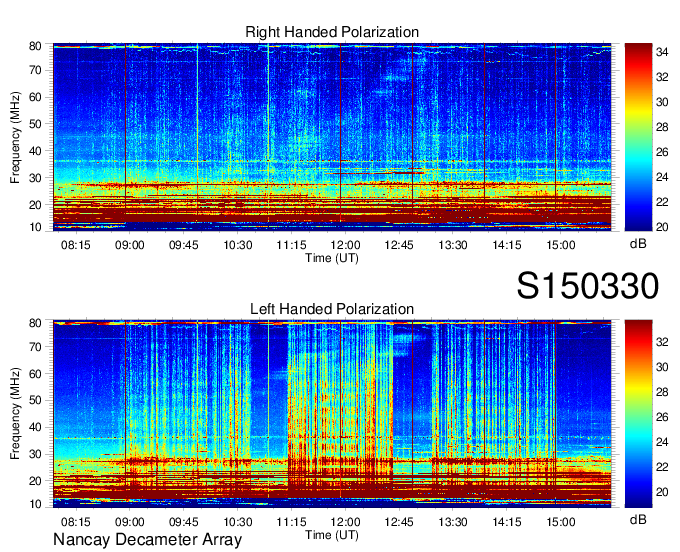Screen dimensions: 680x552
Task: Click the dB label under Left Handed color bar
Action: (638, 519)
